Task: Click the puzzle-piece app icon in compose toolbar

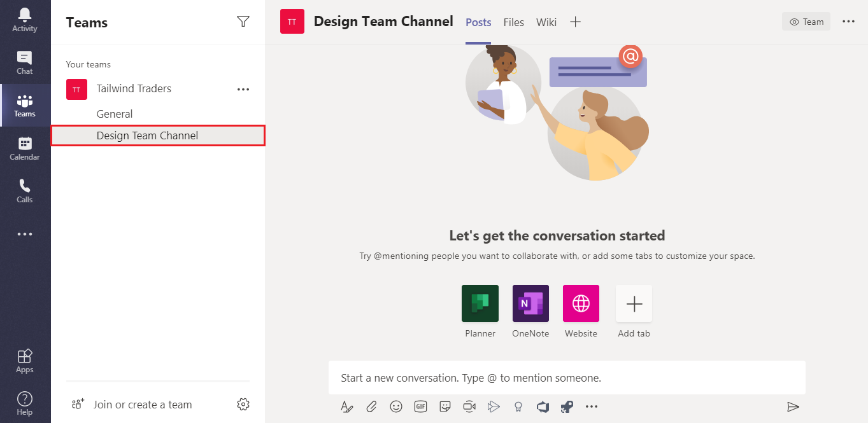Action: click(567, 406)
